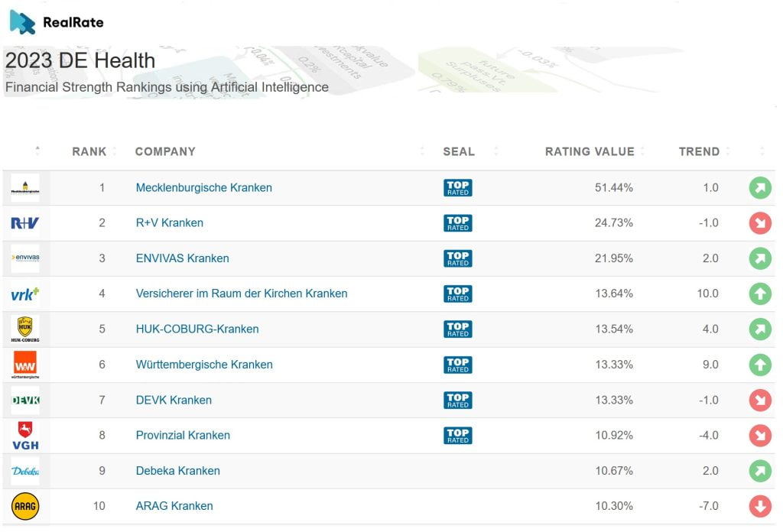This screenshot has width=783, height=532.
Task: Click Top Rated seal for Provinzial Kranken
Action: coord(457,435)
